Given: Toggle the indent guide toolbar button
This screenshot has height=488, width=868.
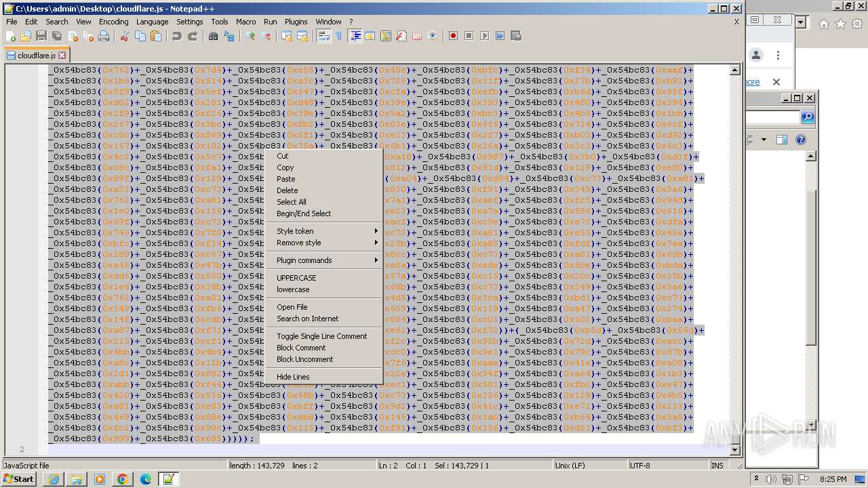Looking at the screenshot, I should (x=355, y=36).
